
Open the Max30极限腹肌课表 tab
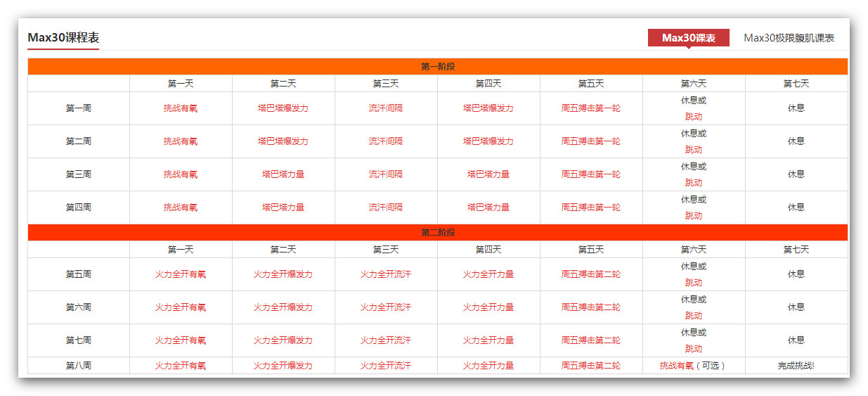789,38
